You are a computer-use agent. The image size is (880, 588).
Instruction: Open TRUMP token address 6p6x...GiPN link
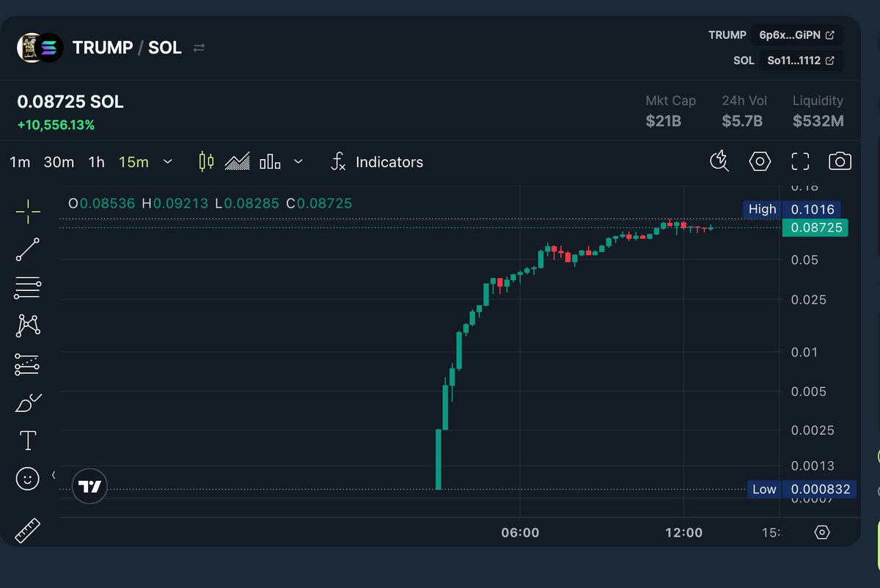tap(797, 34)
